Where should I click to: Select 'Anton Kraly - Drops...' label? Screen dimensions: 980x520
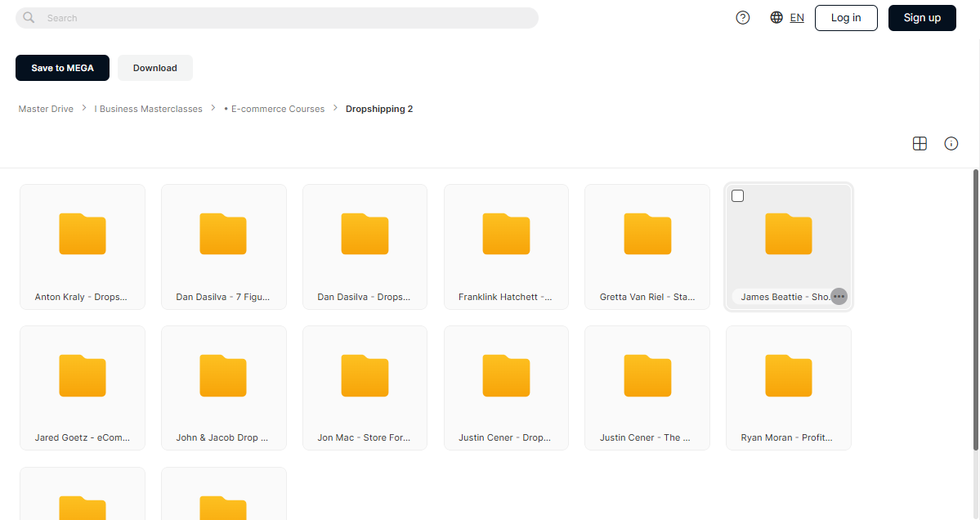tap(81, 297)
